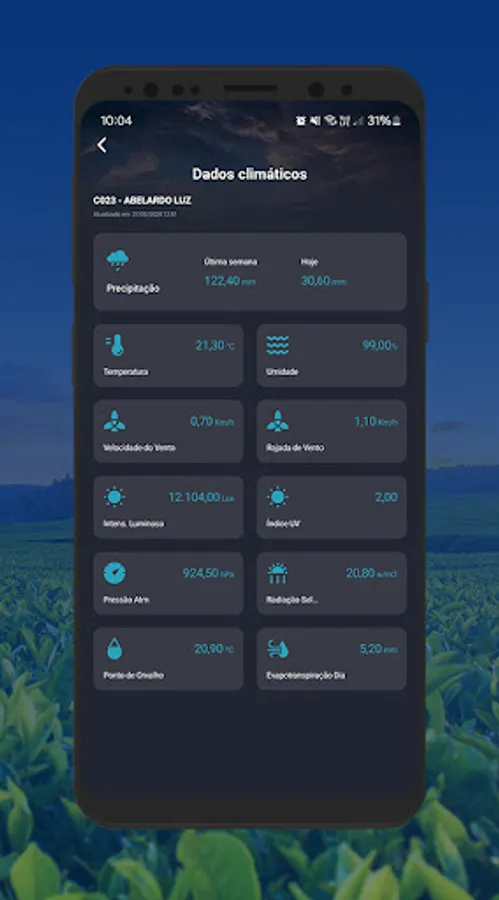This screenshot has width=499, height=900.
Task: Tap the 'Rajada de Vento' label
Action: point(295,448)
